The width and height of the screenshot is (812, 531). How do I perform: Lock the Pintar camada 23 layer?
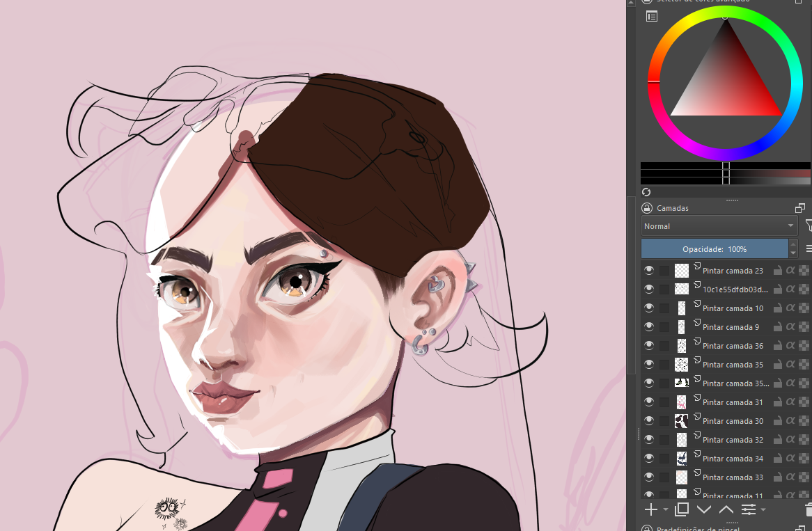point(777,270)
